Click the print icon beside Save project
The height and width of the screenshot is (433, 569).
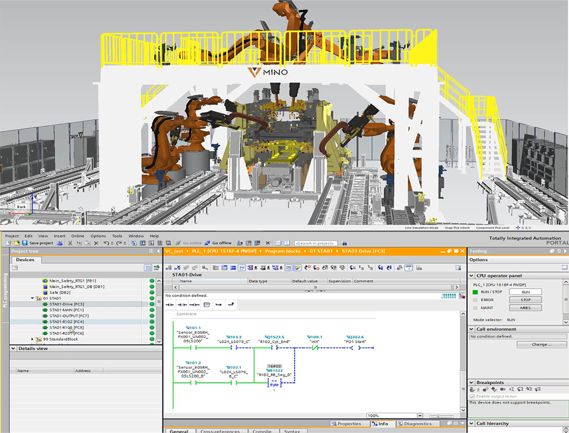[x=60, y=243]
